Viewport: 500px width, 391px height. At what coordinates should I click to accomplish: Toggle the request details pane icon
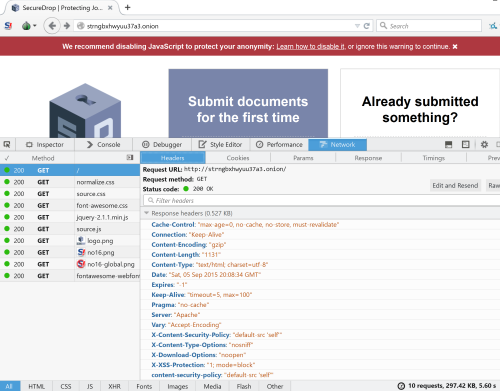(x=130, y=157)
